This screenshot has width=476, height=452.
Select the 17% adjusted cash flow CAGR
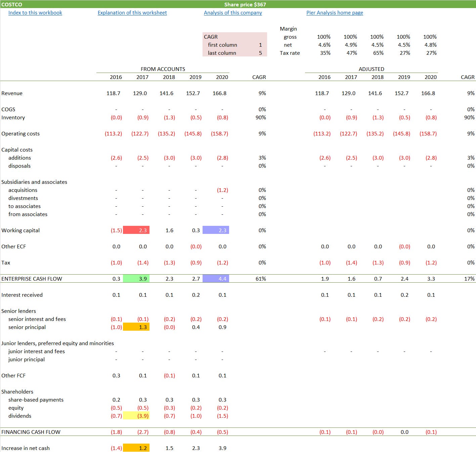[469, 279]
